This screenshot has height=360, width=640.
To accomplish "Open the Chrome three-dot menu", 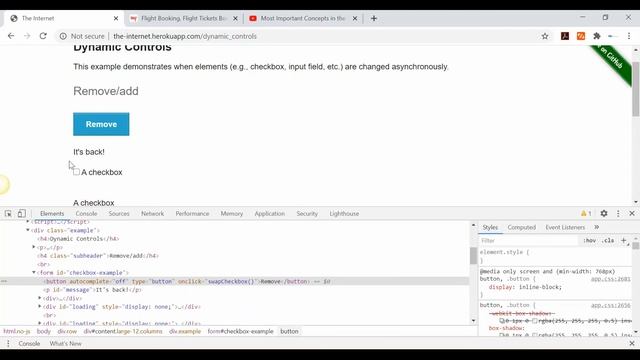I will [629, 36].
